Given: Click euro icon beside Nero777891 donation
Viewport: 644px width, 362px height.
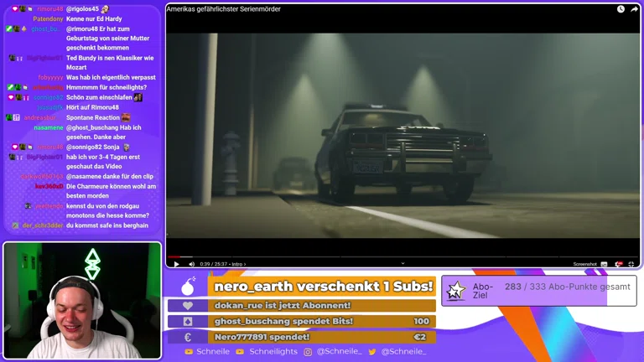Looking at the screenshot, I should coord(188,337).
